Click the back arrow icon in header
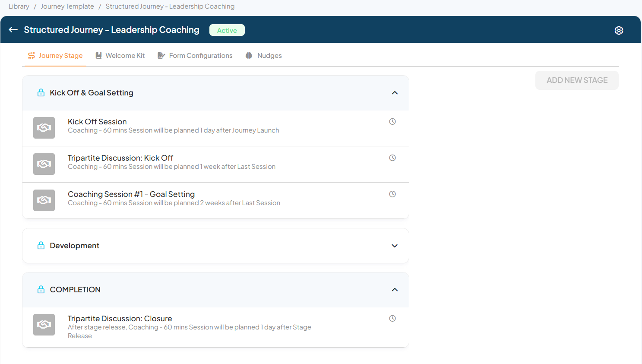Image resolution: width=642 pixels, height=364 pixels. (13, 30)
